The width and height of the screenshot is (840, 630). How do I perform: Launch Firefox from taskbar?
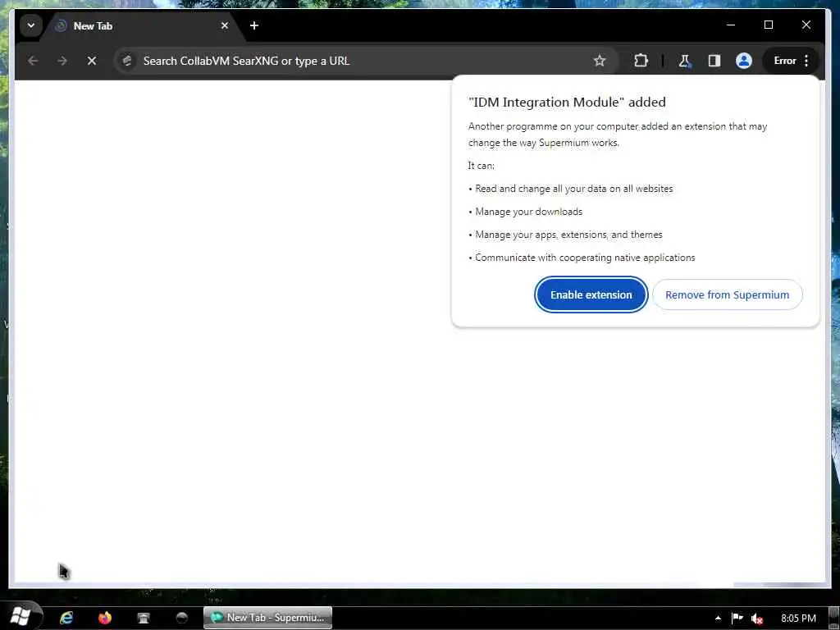click(105, 618)
